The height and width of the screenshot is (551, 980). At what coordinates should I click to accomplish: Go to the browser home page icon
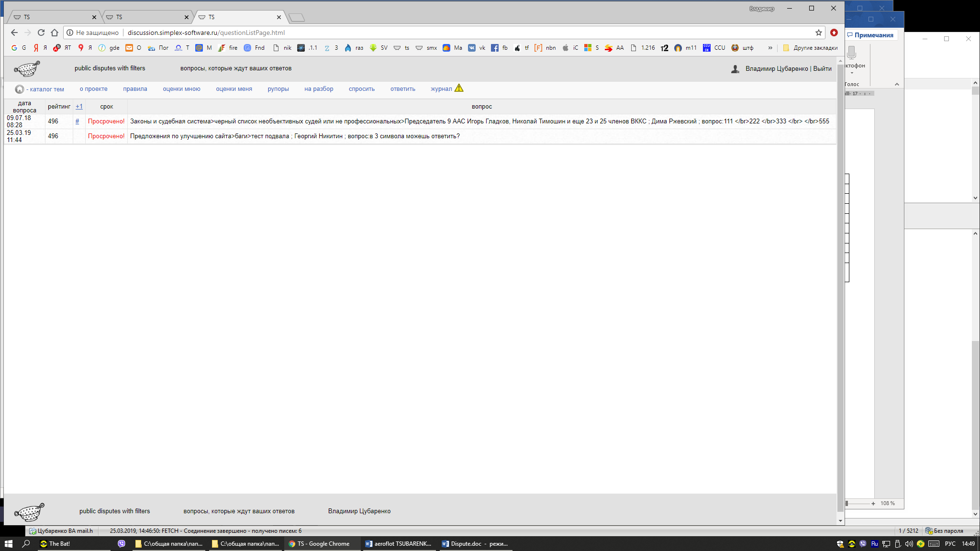click(55, 33)
